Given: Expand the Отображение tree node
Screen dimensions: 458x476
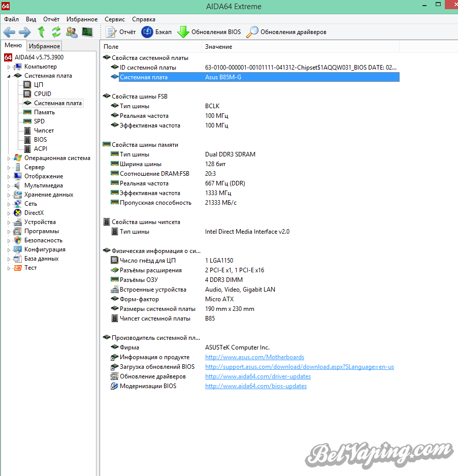Looking at the screenshot, I should pos(9,176).
